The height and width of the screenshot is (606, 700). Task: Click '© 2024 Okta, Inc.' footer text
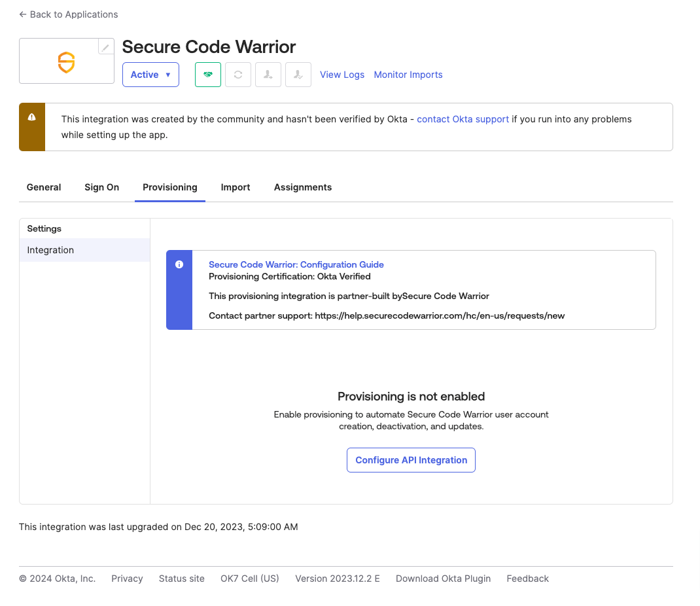point(57,579)
